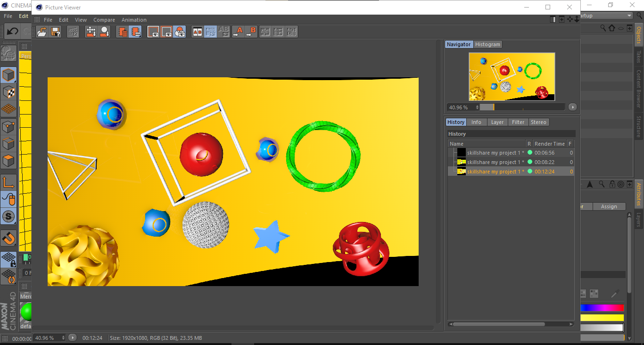
Task: Select render entry with time 00:06:56
Action: (x=511, y=153)
